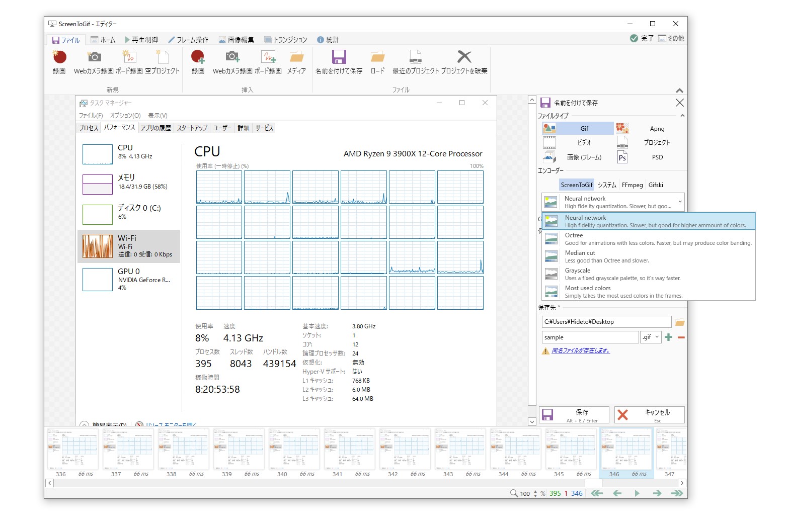Choose the Gifski encoder
The image size is (787, 532).
(656, 185)
